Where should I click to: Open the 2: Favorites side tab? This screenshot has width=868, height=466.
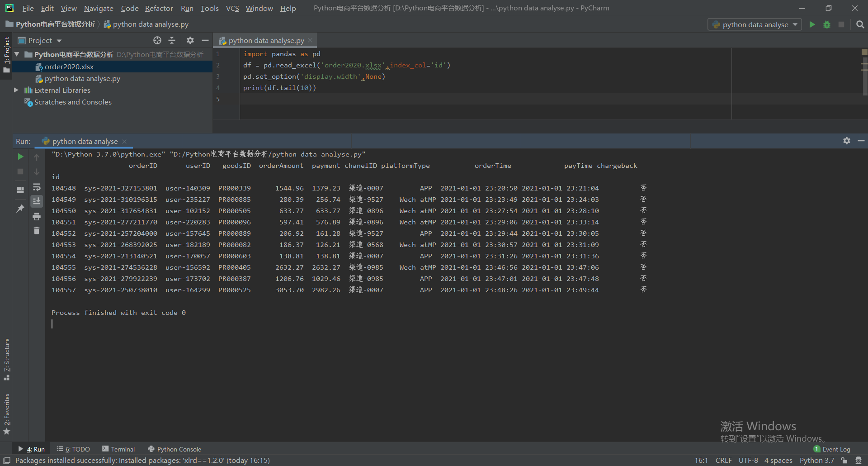(x=6, y=414)
